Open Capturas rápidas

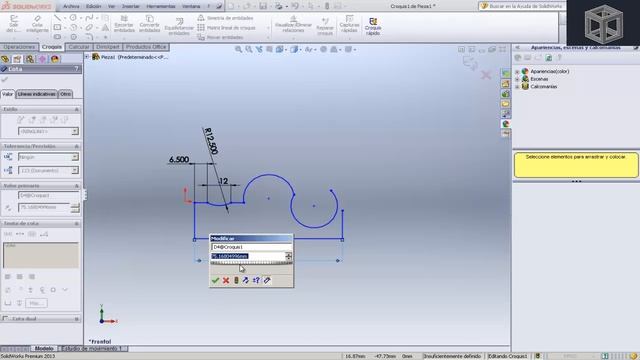(349, 24)
